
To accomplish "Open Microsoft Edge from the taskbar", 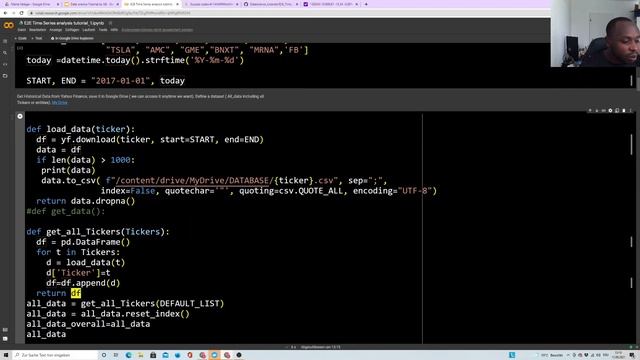I will coord(129,355).
